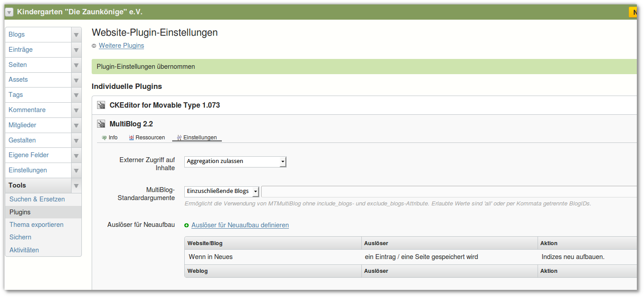
Task: Open the Kommentare sidebar menu
Action: [x=38, y=110]
